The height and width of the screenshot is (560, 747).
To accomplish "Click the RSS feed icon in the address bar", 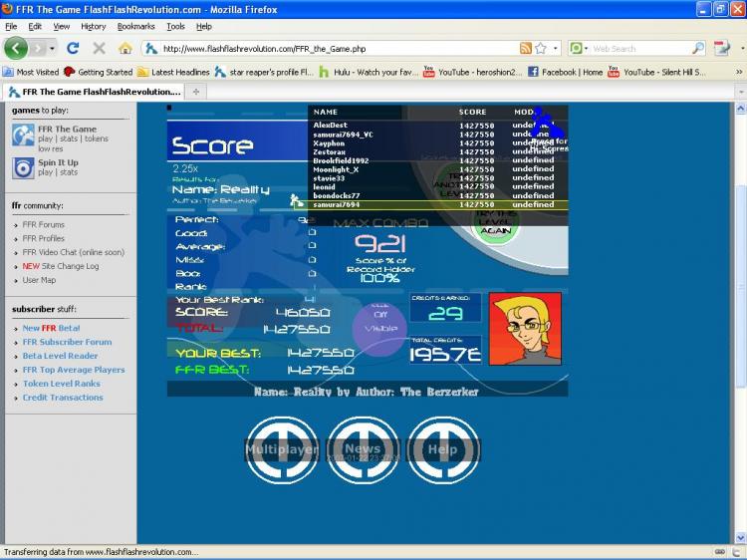I will pos(526,48).
